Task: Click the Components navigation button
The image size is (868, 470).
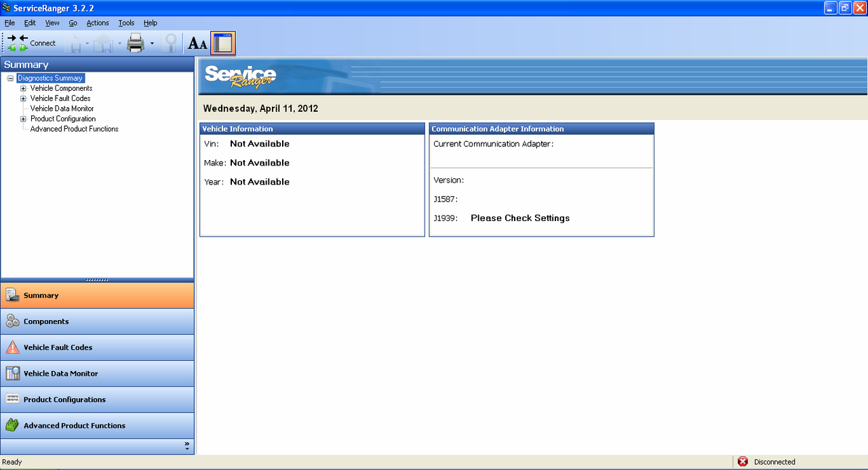Action: [x=97, y=321]
